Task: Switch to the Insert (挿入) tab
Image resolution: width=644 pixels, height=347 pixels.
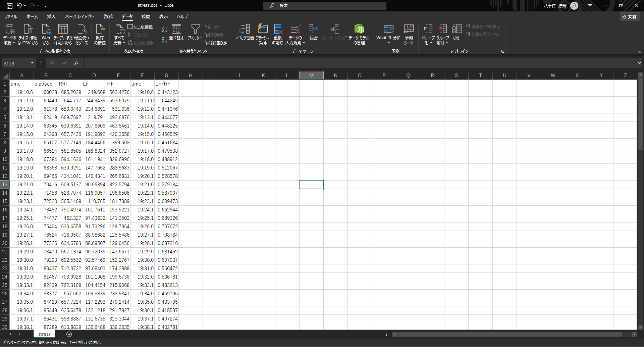Action: (51, 16)
